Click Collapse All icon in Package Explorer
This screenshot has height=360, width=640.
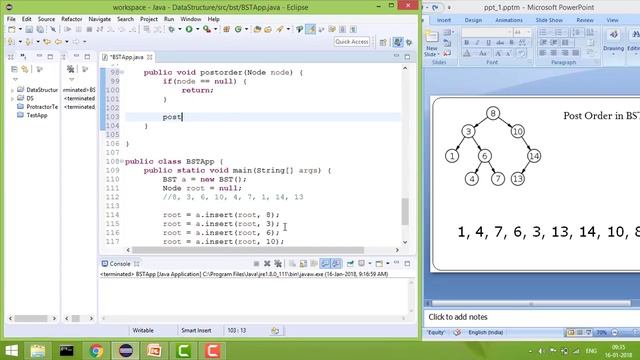click(14, 69)
